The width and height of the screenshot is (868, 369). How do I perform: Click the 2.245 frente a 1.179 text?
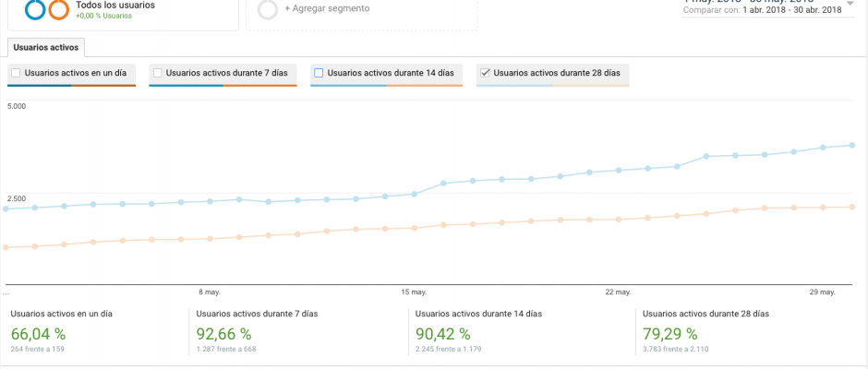pyautogui.click(x=451, y=349)
